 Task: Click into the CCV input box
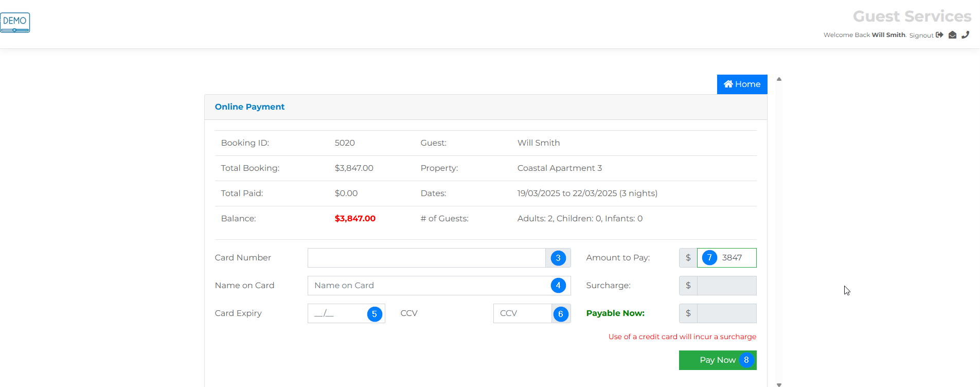click(x=522, y=313)
